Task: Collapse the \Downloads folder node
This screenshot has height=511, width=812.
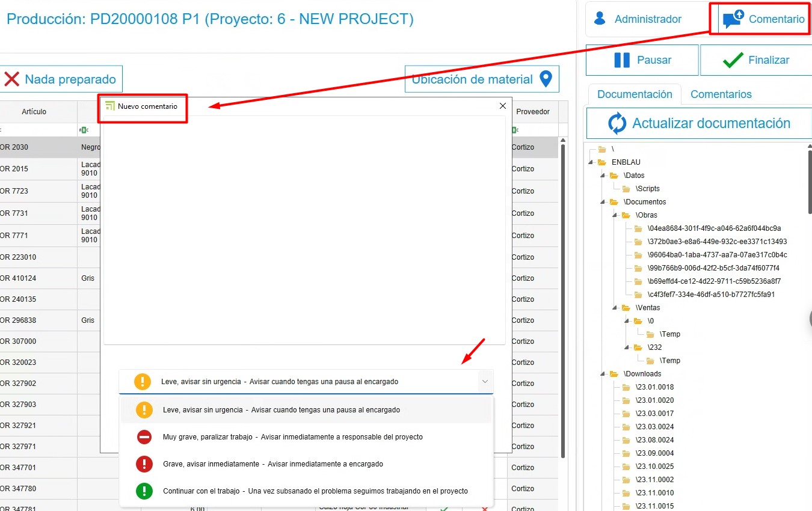Action: (x=603, y=374)
